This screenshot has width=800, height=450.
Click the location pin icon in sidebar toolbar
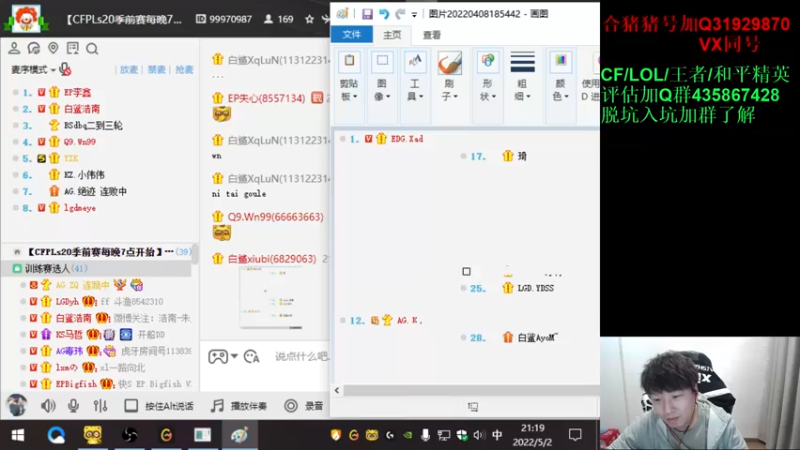53,48
